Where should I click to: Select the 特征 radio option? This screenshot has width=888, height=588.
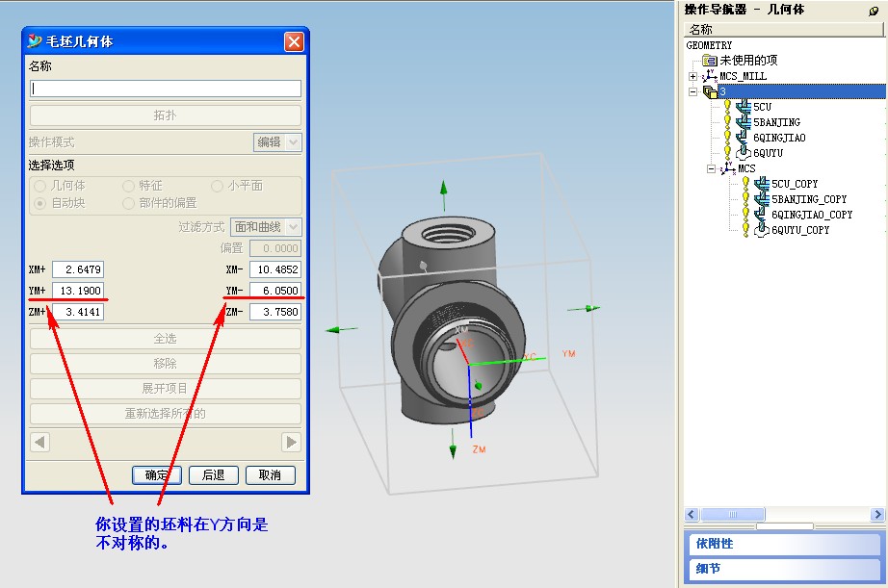click(x=128, y=186)
